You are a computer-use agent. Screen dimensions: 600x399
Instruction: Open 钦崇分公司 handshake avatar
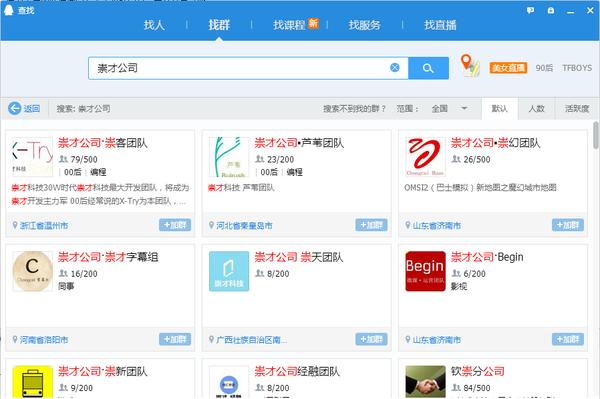[425, 382]
